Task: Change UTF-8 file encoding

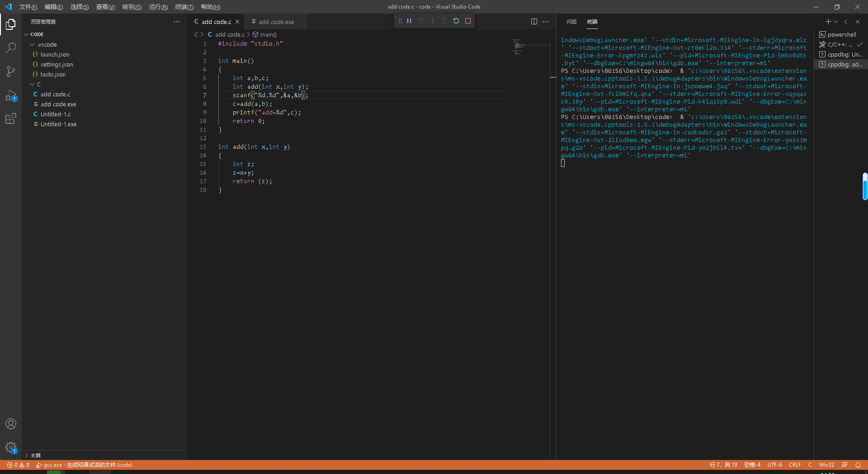Action: (774, 465)
